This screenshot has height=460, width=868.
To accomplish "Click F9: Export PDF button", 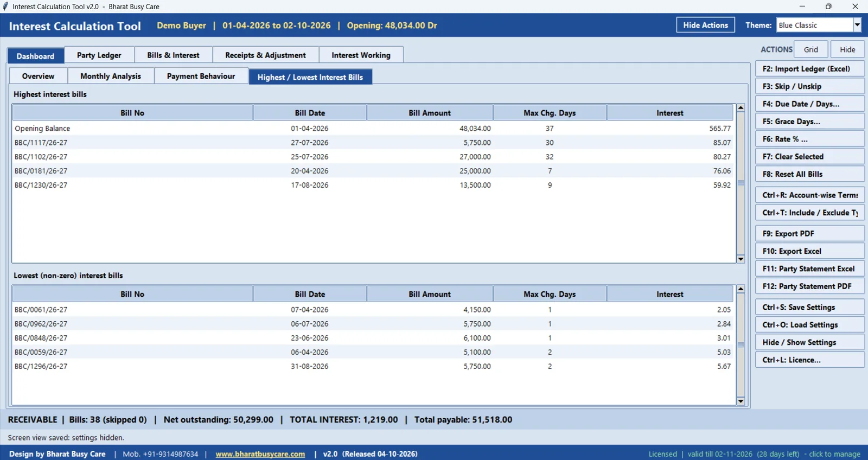I will point(810,234).
